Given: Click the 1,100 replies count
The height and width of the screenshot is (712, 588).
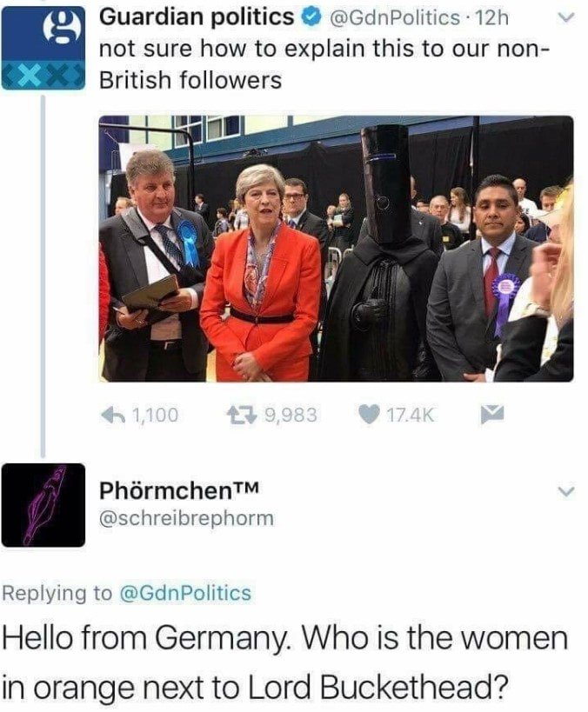Looking at the screenshot, I should pos(156,415).
